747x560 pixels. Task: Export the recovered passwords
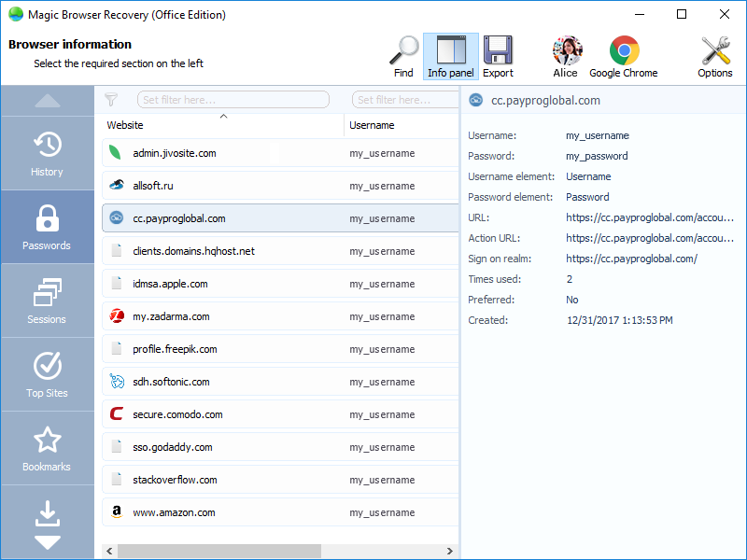click(x=499, y=53)
